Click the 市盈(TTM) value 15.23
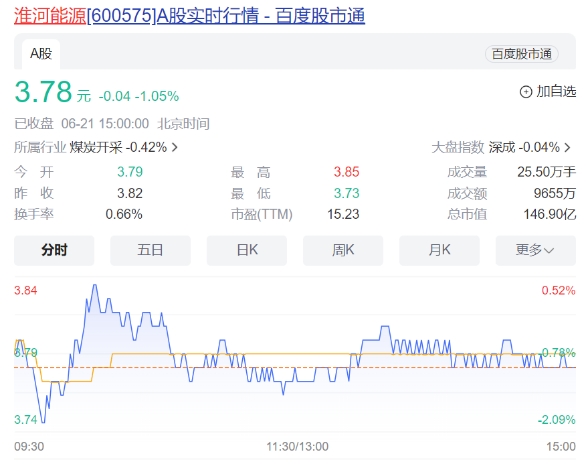The height and width of the screenshot is (466, 586). [343, 214]
